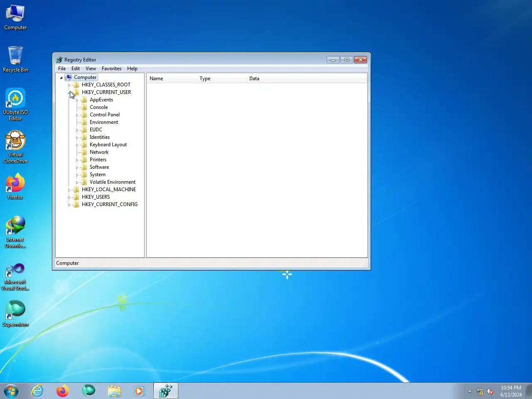Launch Internet Explorer from taskbar
The height and width of the screenshot is (399, 532).
coord(37,391)
